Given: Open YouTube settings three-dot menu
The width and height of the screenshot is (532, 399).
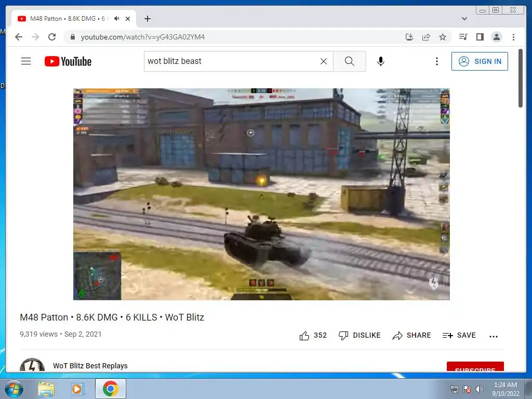Looking at the screenshot, I should point(436,61).
